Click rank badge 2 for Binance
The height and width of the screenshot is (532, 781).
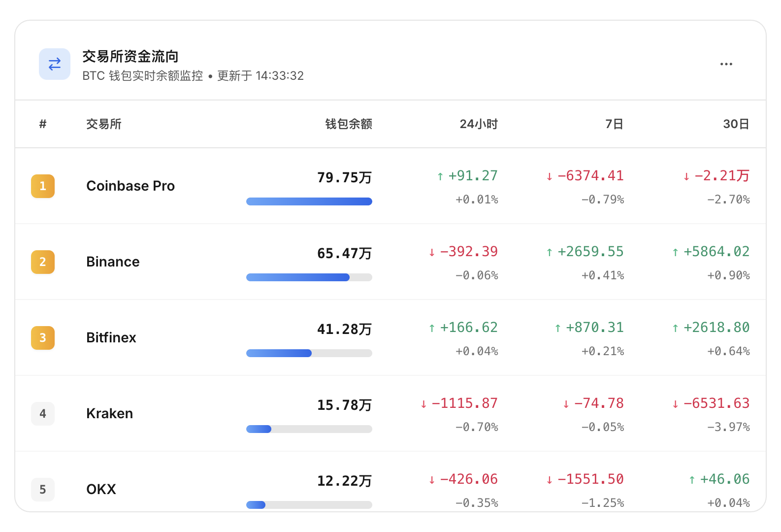click(x=43, y=262)
